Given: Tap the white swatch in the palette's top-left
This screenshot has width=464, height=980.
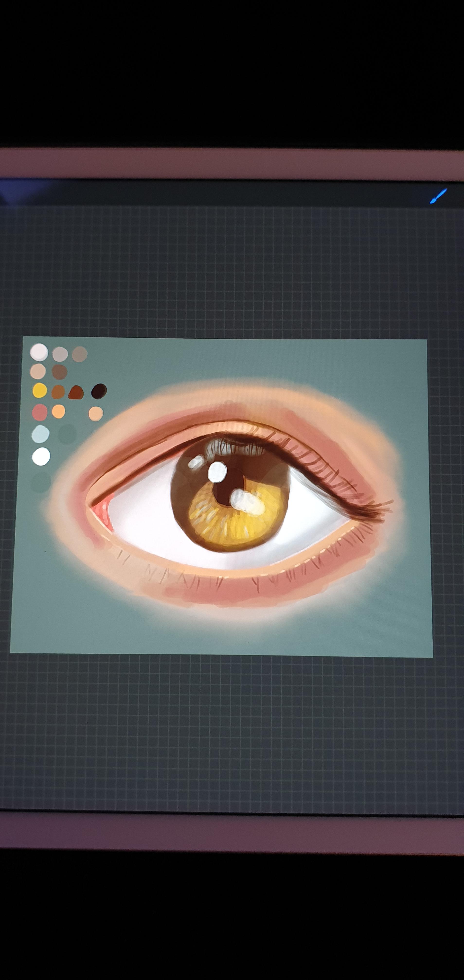Looking at the screenshot, I should coord(39,353).
